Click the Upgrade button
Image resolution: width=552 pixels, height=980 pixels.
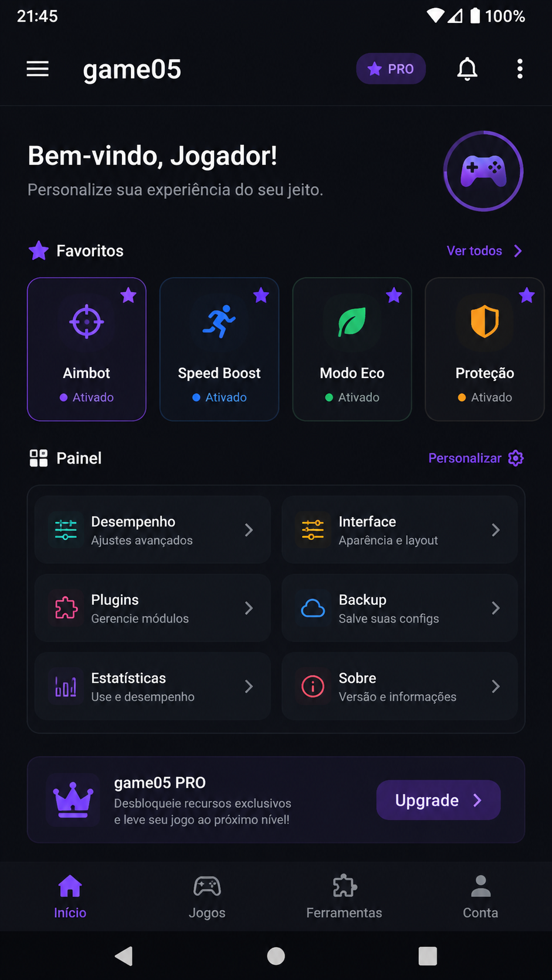[x=438, y=800]
